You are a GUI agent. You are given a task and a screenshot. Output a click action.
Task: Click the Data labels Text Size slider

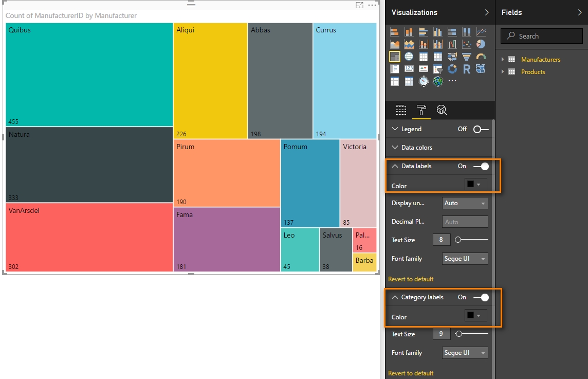pos(471,240)
